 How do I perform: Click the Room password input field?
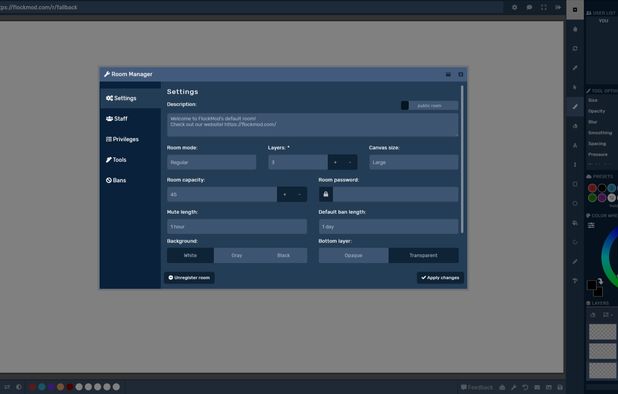click(396, 194)
